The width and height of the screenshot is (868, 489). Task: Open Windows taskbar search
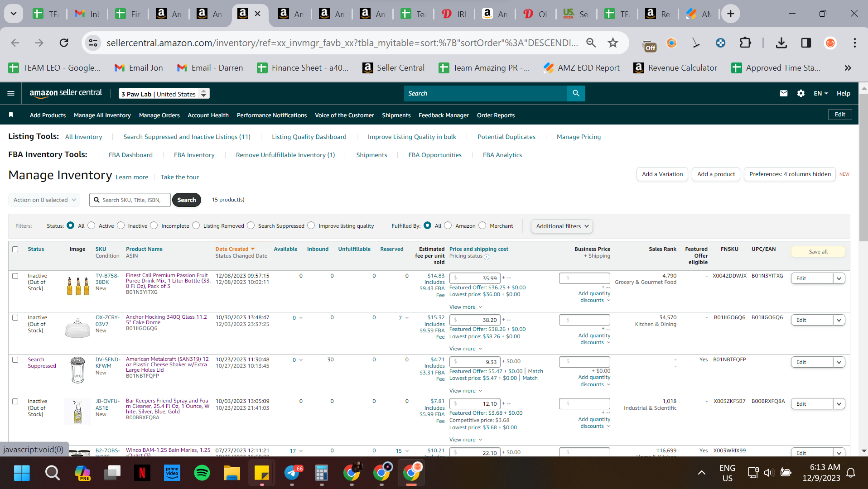(x=52, y=473)
